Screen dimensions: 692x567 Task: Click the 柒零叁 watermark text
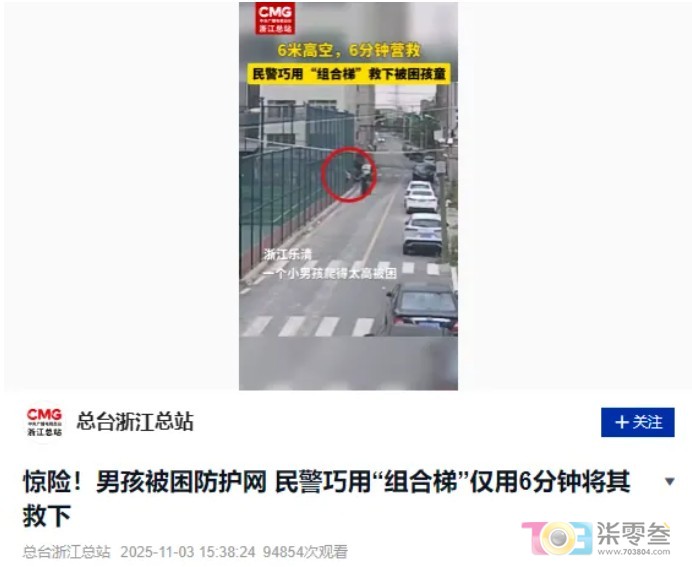[x=634, y=533]
